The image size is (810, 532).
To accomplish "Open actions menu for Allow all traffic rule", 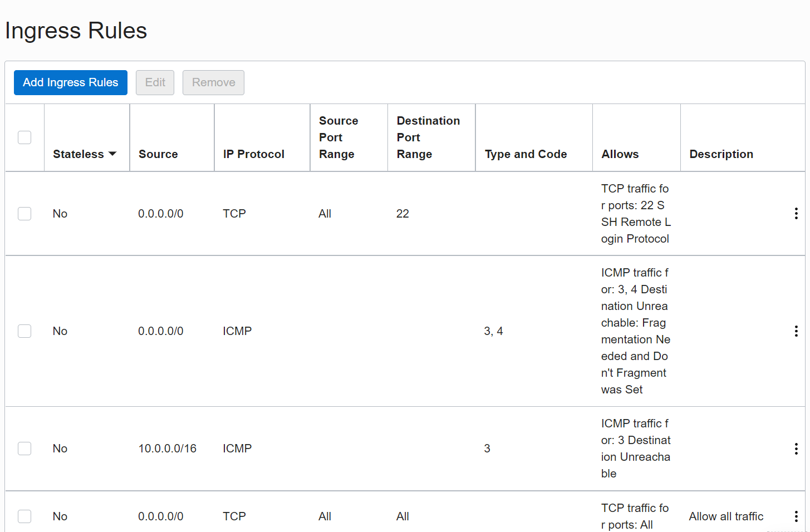I will tap(796, 516).
